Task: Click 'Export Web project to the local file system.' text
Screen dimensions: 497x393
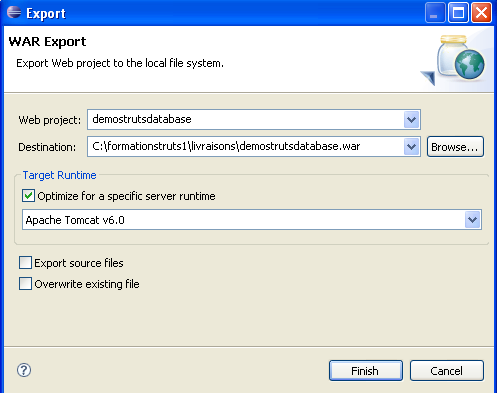Action: pyautogui.click(x=120, y=63)
